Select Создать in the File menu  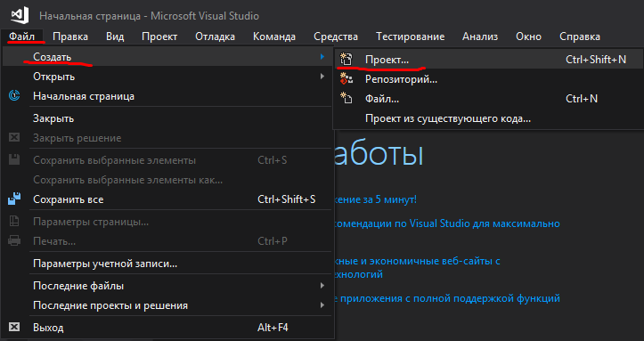pyautogui.click(x=167, y=57)
